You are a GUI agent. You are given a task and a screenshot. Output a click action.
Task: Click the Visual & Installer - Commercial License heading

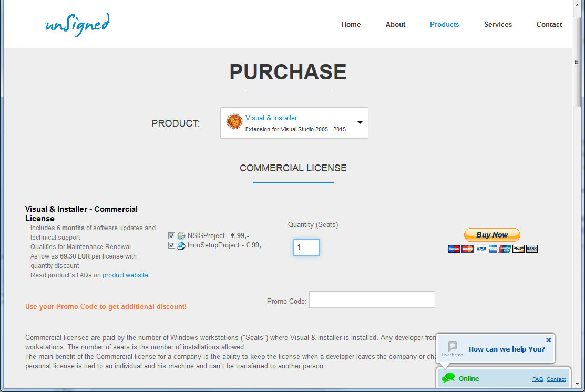81,214
